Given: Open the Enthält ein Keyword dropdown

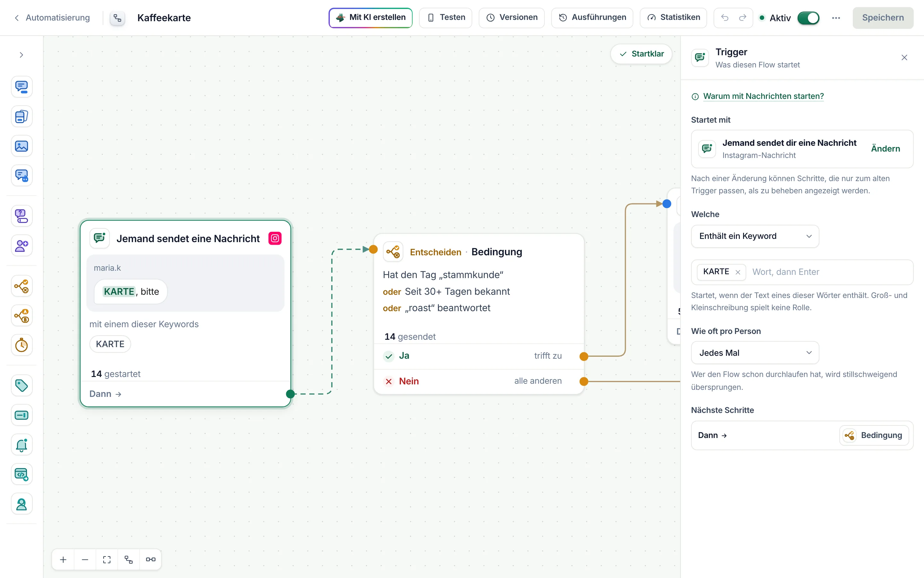Looking at the screenshot, I should tap(755, 236).
